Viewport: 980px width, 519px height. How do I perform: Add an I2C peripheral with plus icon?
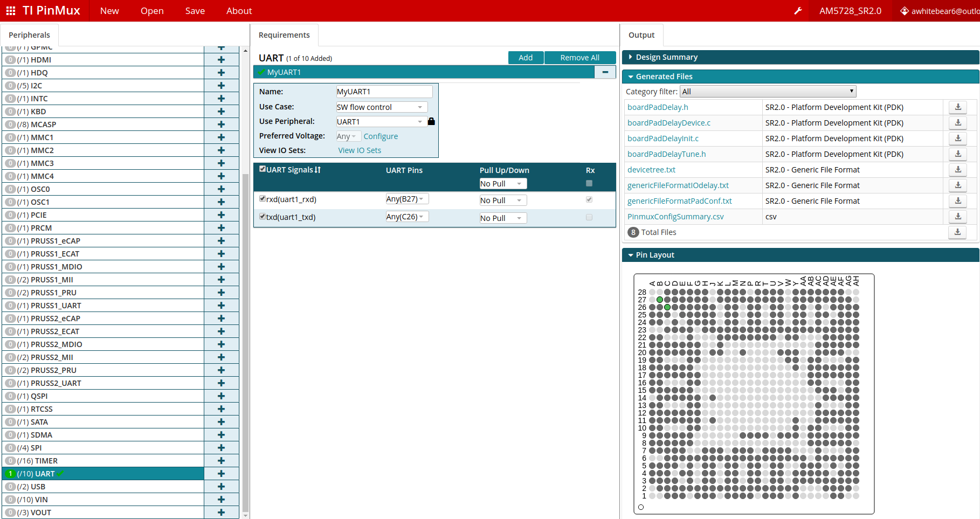tap(221, 86)
